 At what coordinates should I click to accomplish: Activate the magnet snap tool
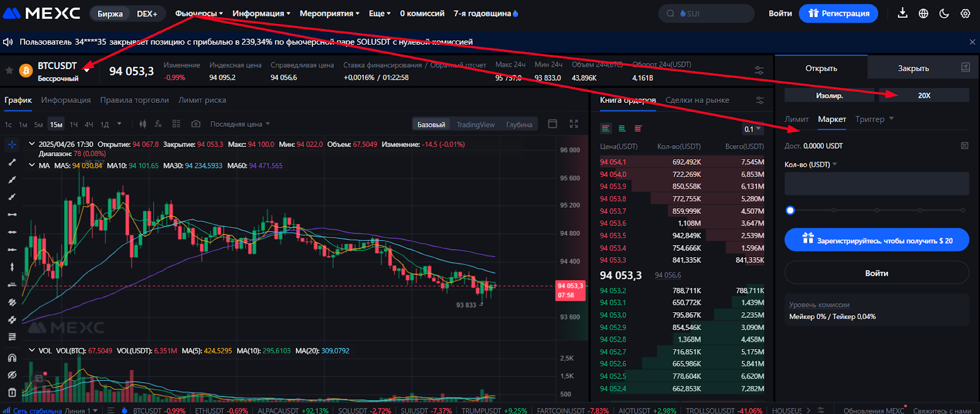coord(12,358)
